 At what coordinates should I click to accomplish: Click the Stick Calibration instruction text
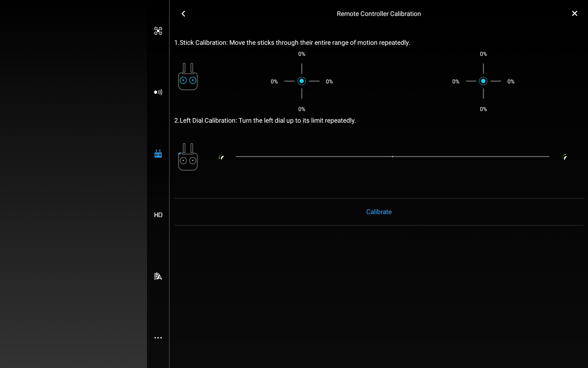click(292, 43)
